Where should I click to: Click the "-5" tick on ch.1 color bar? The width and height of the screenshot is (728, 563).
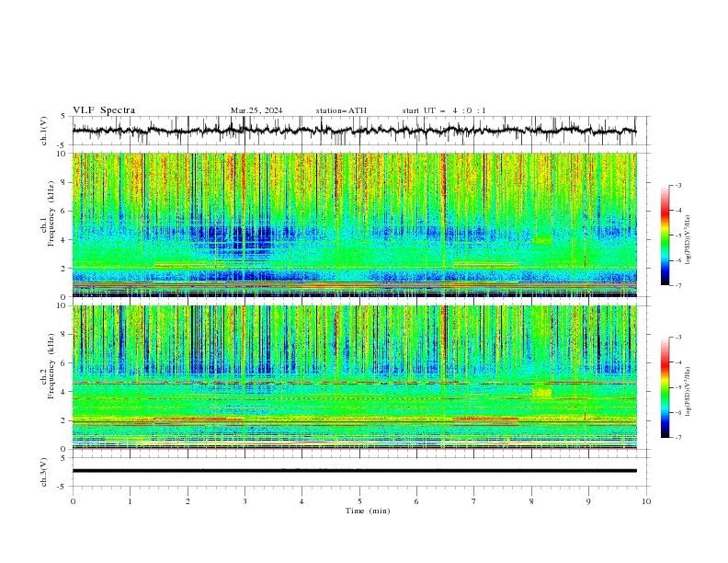pyautogui.click(x=677, y=236)
